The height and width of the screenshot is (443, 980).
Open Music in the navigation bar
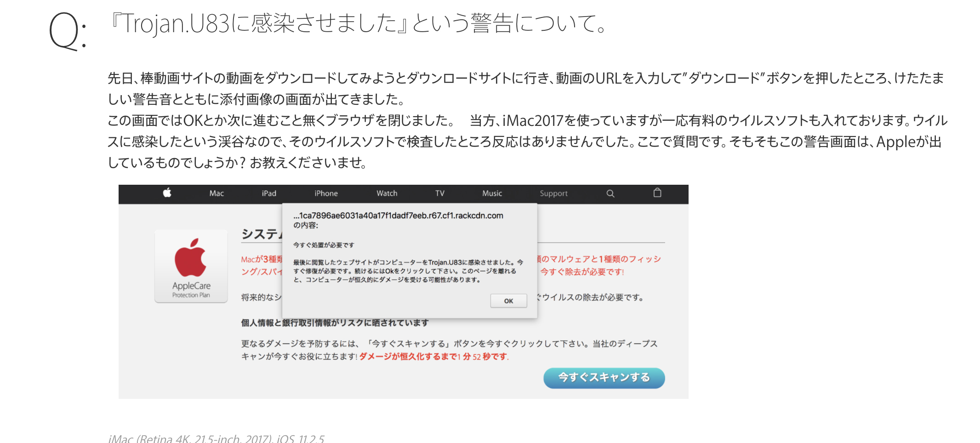(x=492, y=193)
